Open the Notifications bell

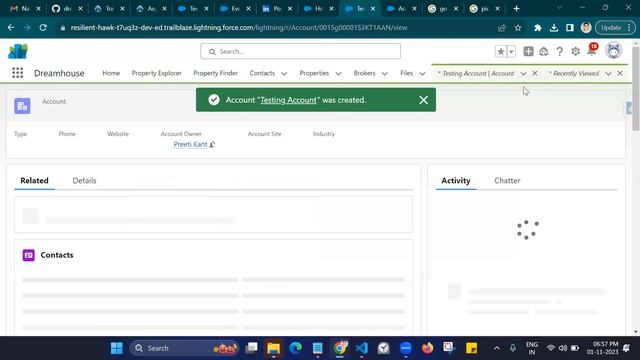(x=591, y=51)
